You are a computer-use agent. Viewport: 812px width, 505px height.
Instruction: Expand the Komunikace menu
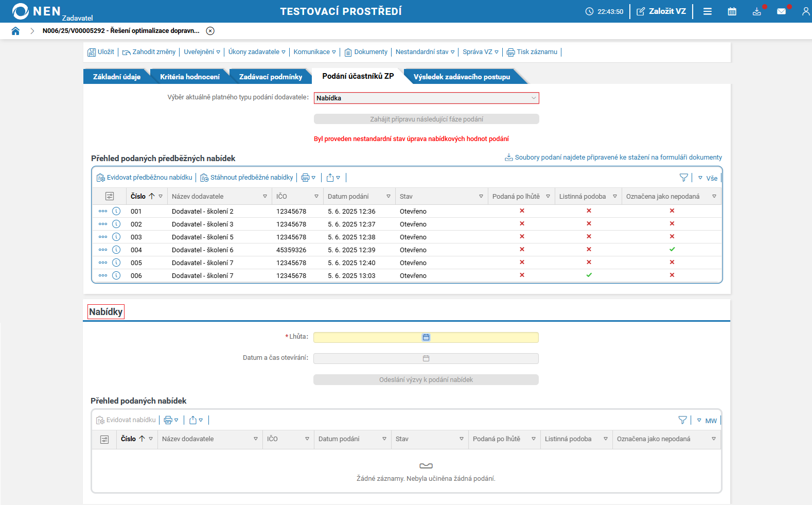click(314, 52)
